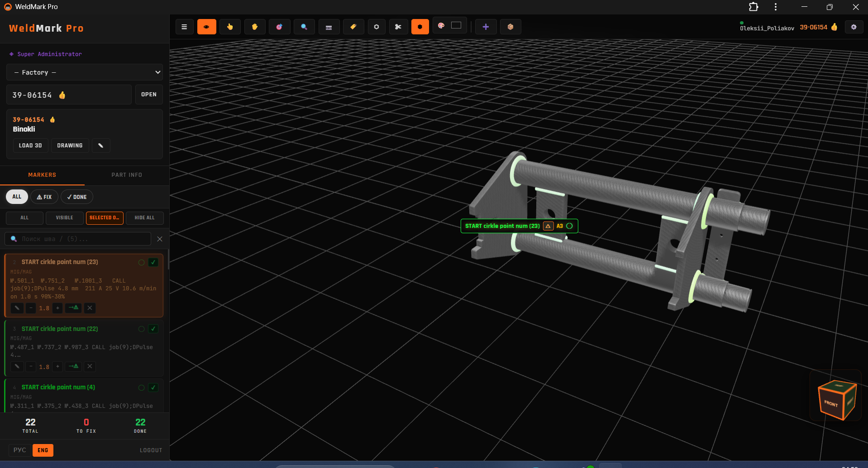The width and height of the screenshot is (868, 468).
Task: Click the browser extensions puzzle icon
Action: tap(754, 7)
